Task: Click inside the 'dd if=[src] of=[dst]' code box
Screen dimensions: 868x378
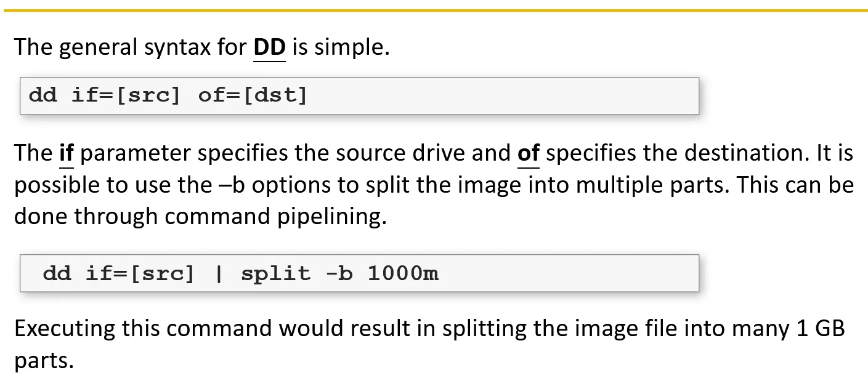Action: point(493,96)
